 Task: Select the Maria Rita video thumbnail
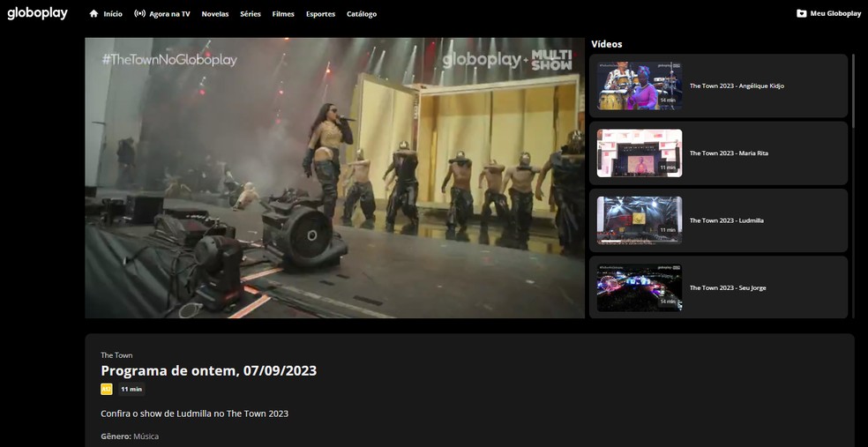pos(640,153)
